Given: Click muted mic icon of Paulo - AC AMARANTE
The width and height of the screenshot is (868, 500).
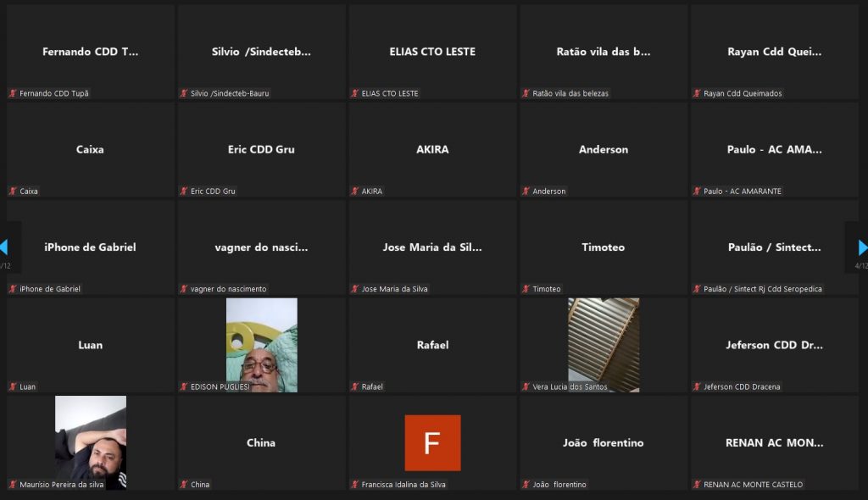Looking at the screenshot, I should [x=697, y=191].
